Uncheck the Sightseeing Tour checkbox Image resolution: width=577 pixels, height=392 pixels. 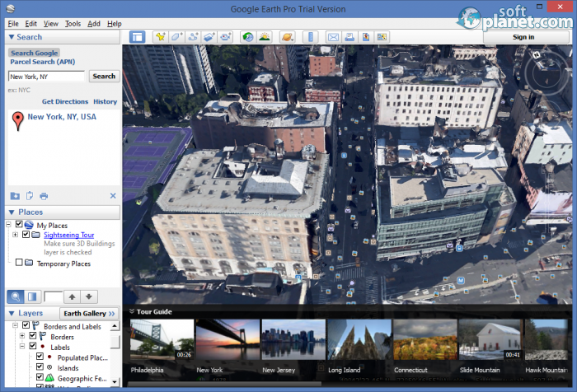click(26, 234)
